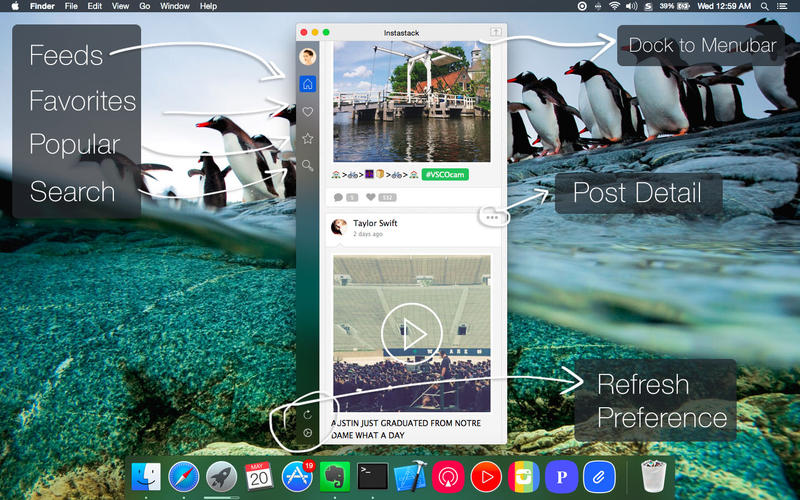Click the profile avatar atop the sidebar

click(x=308, y=57)
